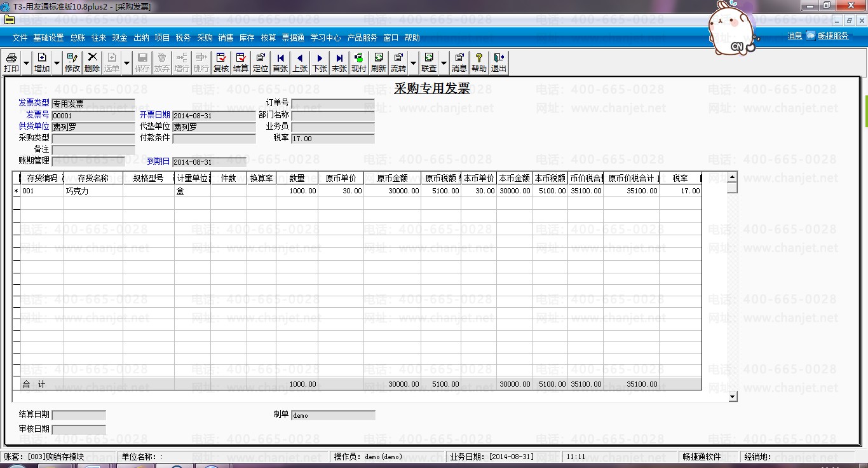The width and height of the screenshot is (868, 468).
Task: Open the 联查 linked query tool
Action: click(429, 62)
